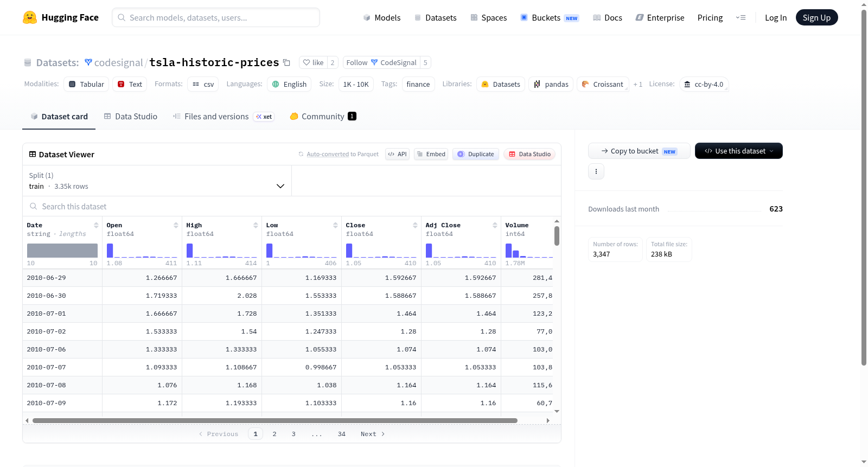The width and height of the screenshot is (868, 467).
Task: Expand the Split train dropdown
Action: click(x=157, y=181)
